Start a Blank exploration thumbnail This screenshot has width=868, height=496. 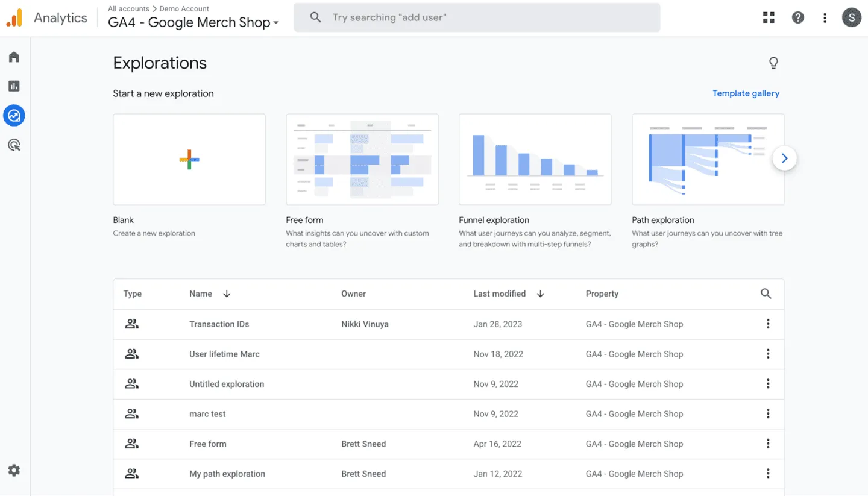(x=189, y=159)
